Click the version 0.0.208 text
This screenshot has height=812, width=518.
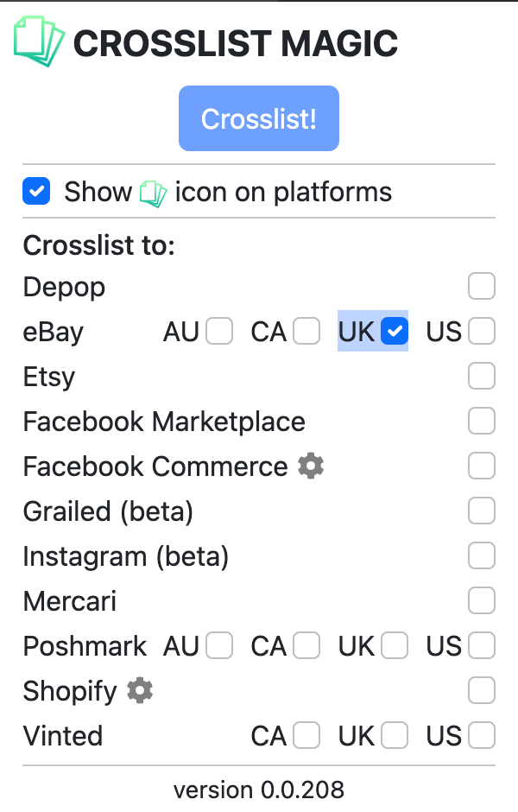259,790
